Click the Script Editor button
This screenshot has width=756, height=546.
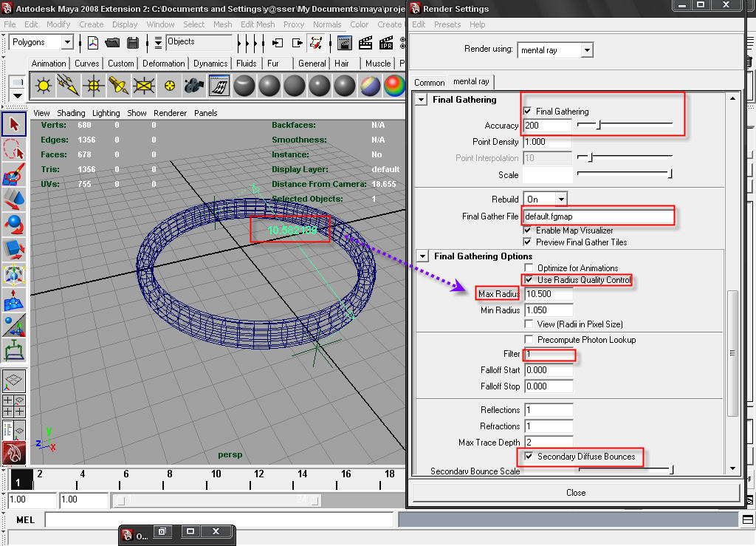748,519
